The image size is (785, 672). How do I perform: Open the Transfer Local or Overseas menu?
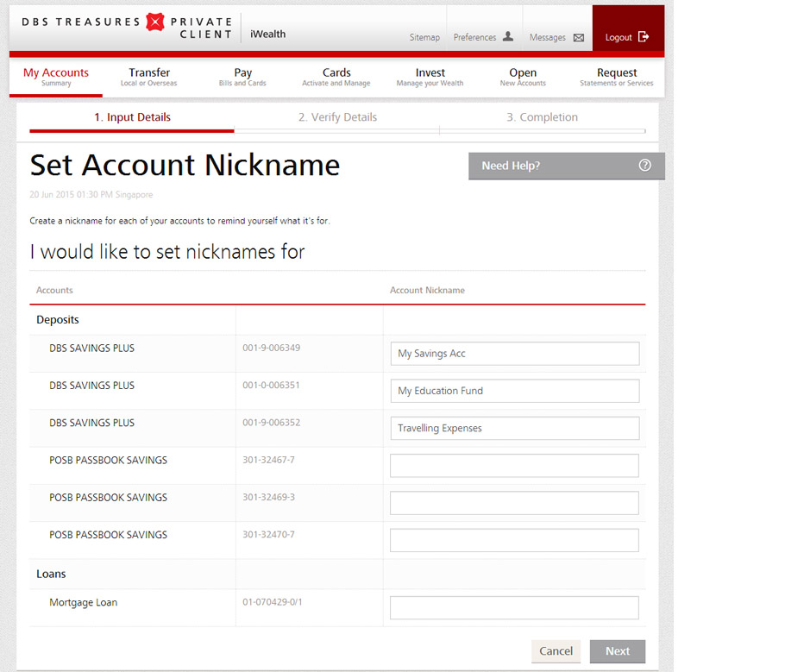(x=149, y=77)
